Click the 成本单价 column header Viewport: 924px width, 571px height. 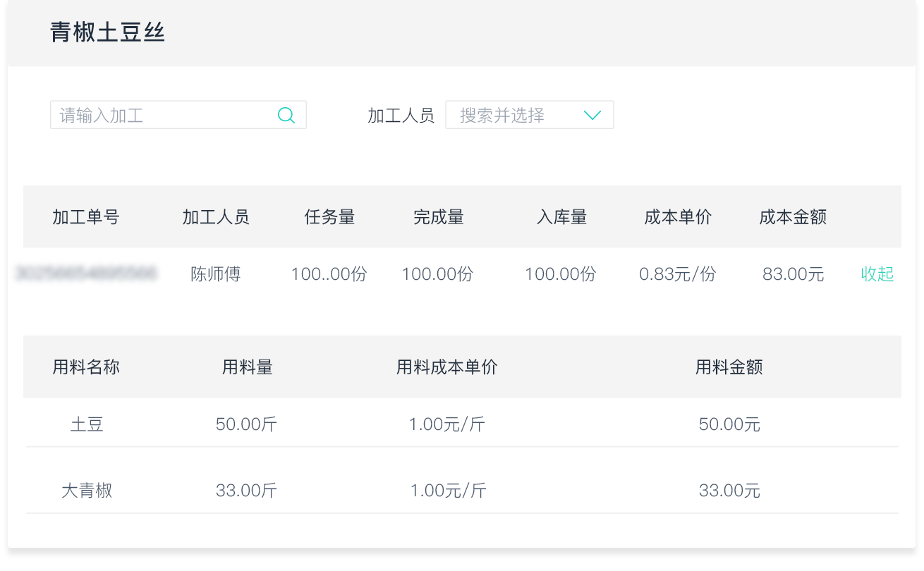click(678, 217)
